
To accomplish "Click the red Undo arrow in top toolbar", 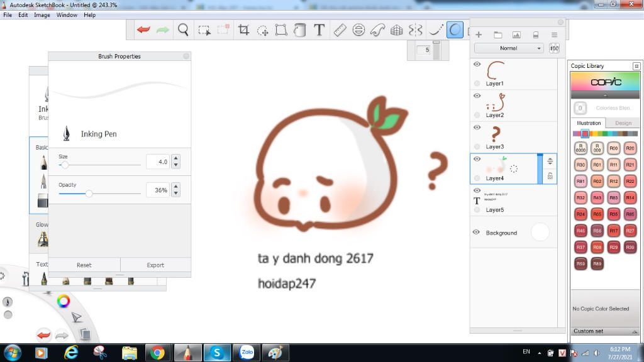I will point(143,30).
